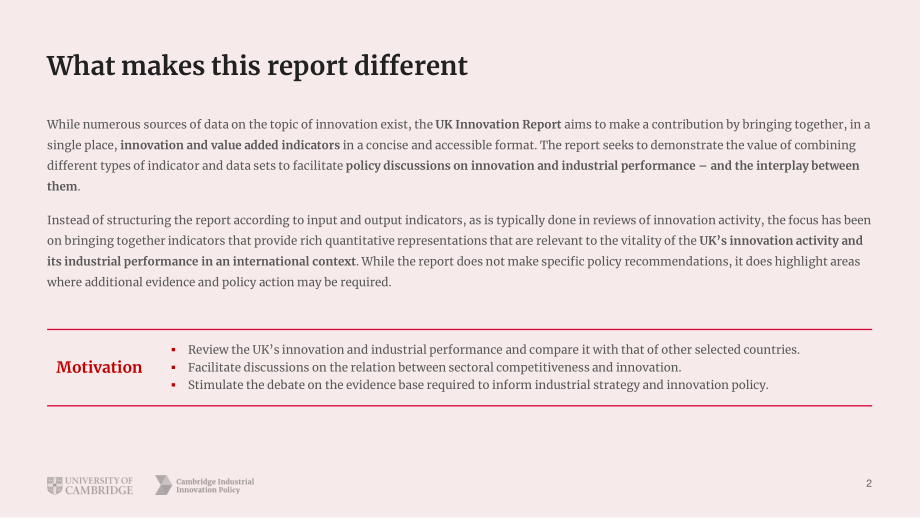Click the page number 2
This screenshot has height=518, width=920.
pos(868,483)
